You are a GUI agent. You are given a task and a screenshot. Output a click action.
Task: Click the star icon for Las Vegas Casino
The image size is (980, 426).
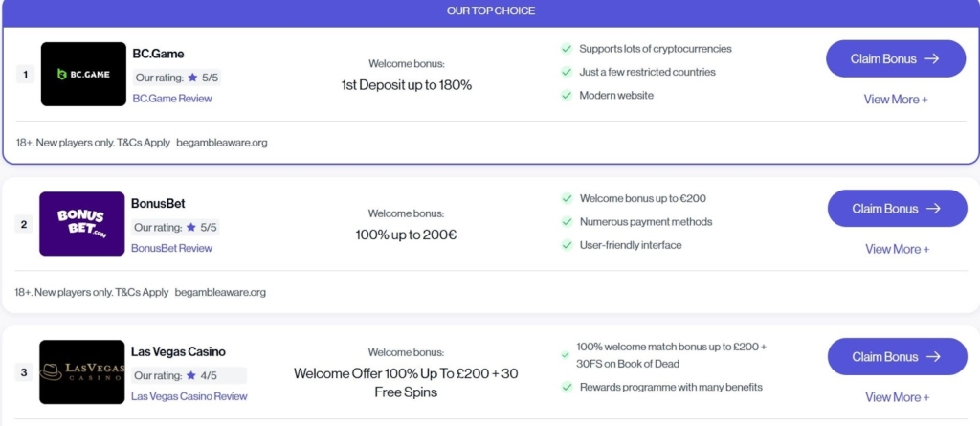191,376
